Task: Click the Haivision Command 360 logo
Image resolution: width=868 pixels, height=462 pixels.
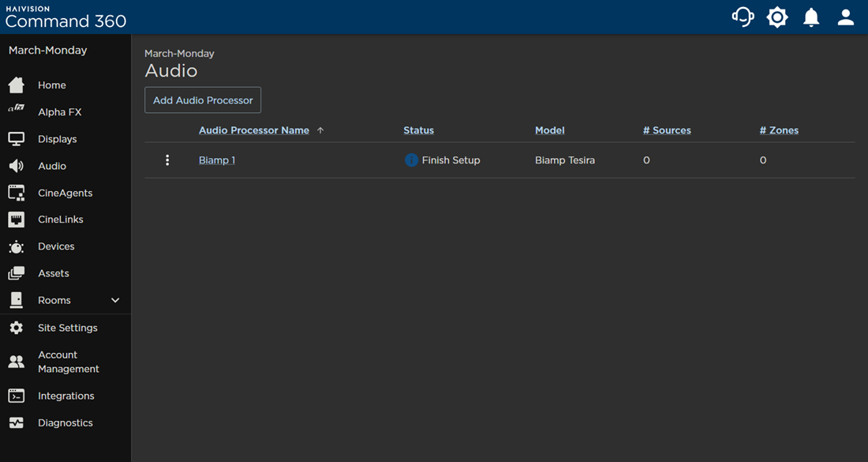Action: pos(65,17)
